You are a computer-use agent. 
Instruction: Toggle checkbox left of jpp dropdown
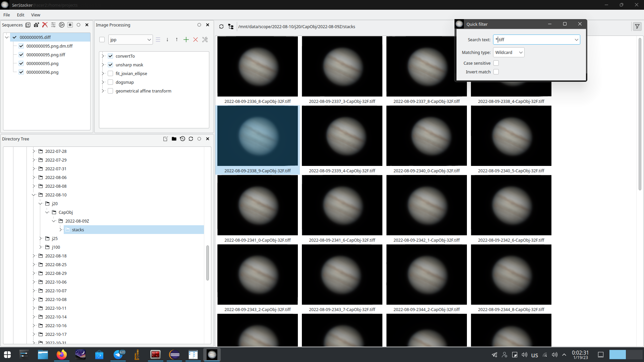[x=102, y=40]
